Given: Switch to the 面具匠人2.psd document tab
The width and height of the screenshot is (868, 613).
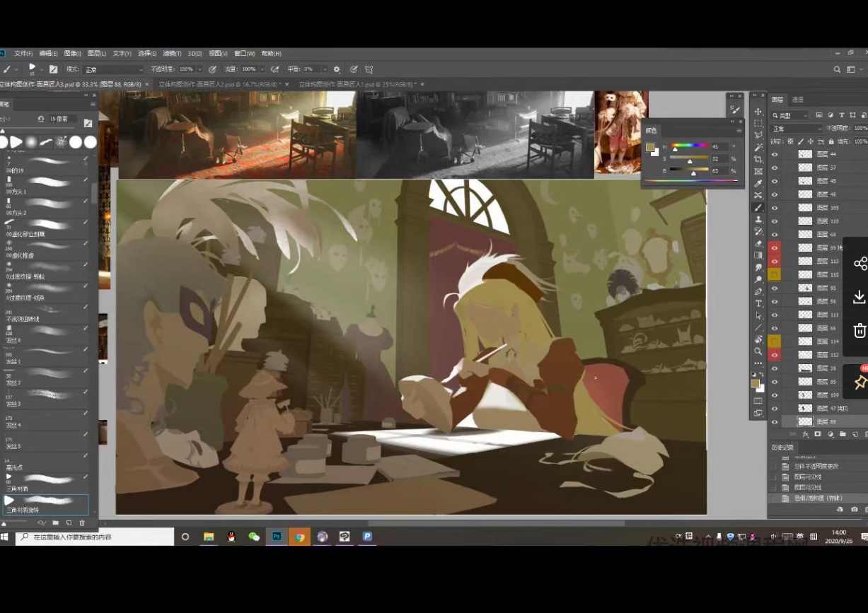Looking at the screenshot, I should [x=218, y=84].
